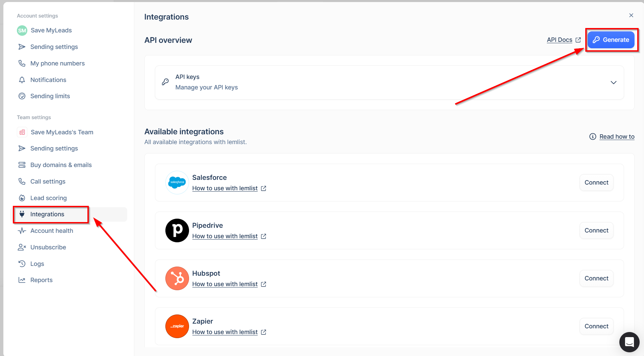This screenshot has height=356, width=644.
Task: Click the info icon beside Read how to
Action: [592, 137]
